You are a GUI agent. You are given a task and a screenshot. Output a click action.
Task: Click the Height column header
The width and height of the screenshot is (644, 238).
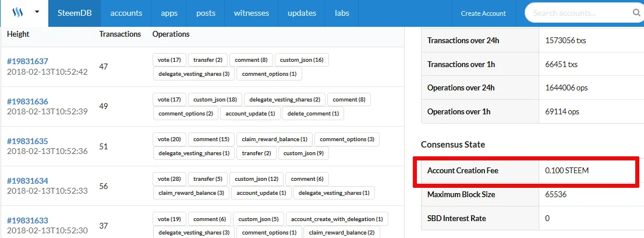[18, 34]
